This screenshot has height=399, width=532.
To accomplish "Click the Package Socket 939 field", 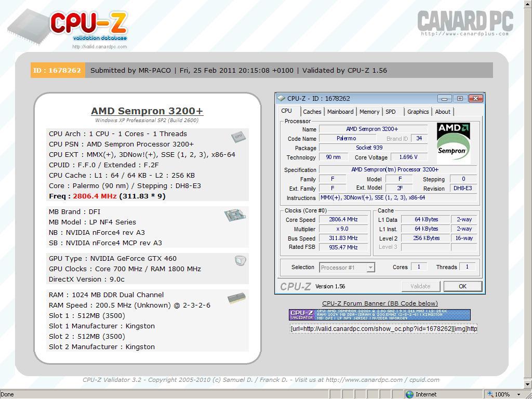I will [373, 148].
